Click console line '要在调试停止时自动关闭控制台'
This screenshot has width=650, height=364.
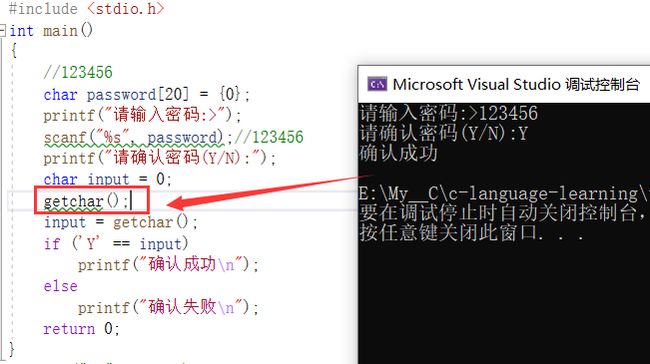504,213
